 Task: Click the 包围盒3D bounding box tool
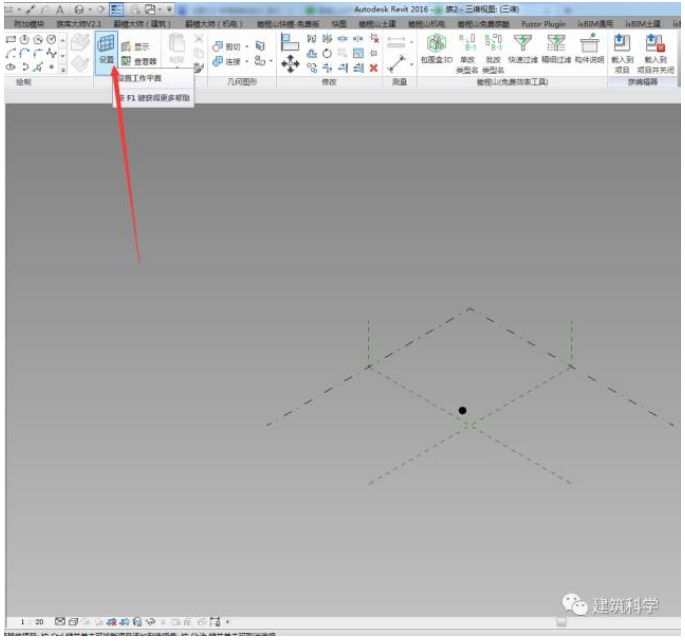pos(436,49)
